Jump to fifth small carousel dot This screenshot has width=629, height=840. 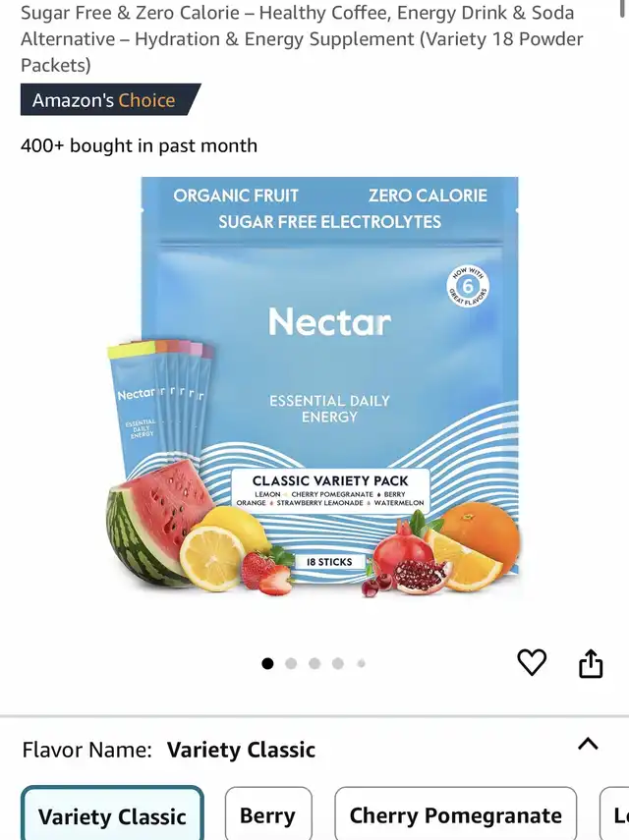[361, 664]
